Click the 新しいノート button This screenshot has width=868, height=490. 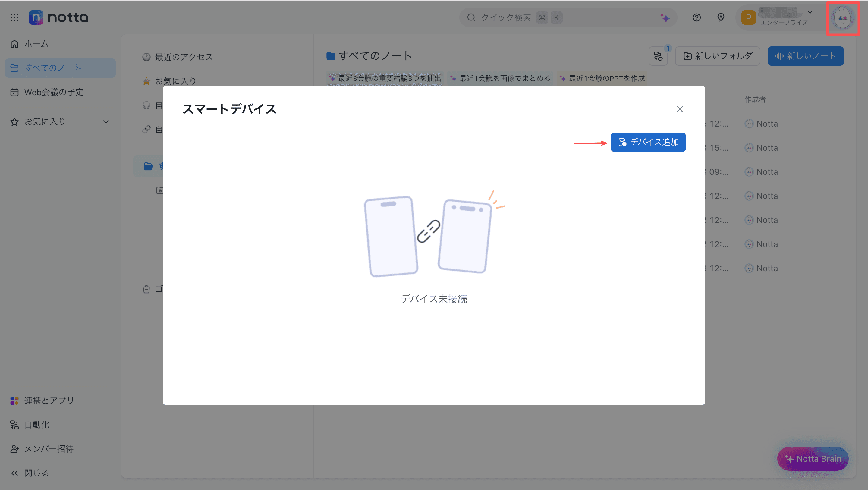(x=805, y=56)
